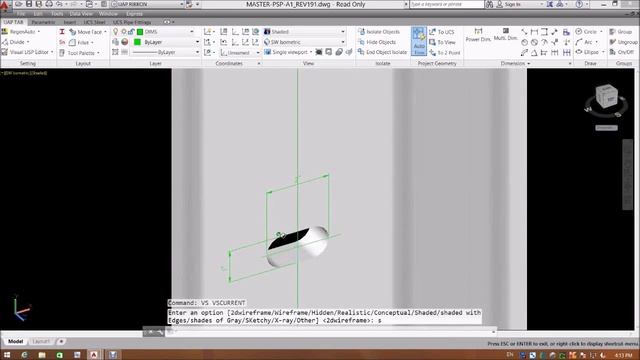Click the Internet Explorer taskbar icon
This screenshot has height=360, width=640.
[x=24, y=355]
